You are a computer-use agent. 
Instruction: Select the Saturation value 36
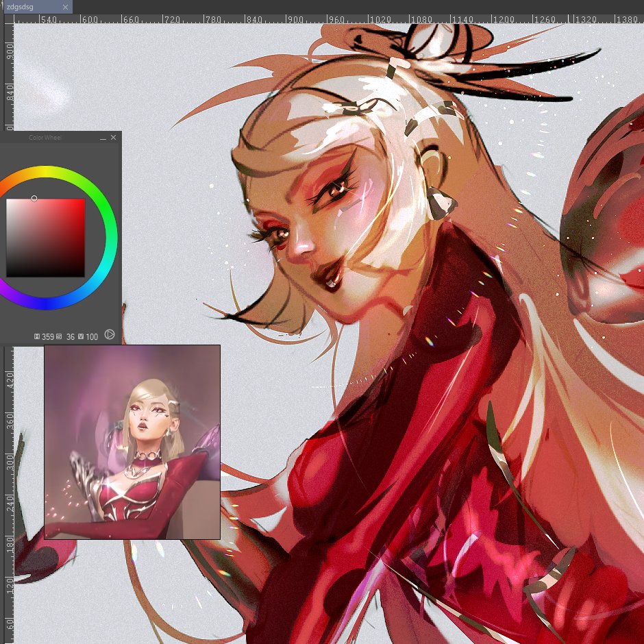click(71, 337)
